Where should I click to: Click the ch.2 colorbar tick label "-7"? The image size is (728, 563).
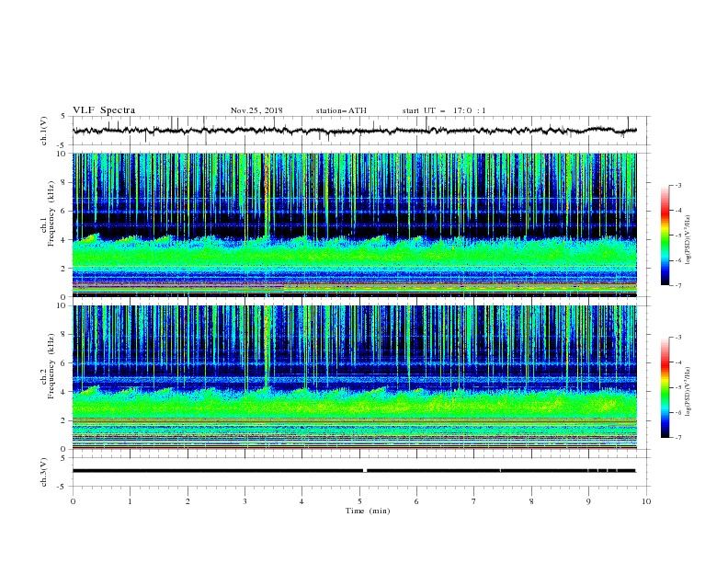tap(677, 437)
